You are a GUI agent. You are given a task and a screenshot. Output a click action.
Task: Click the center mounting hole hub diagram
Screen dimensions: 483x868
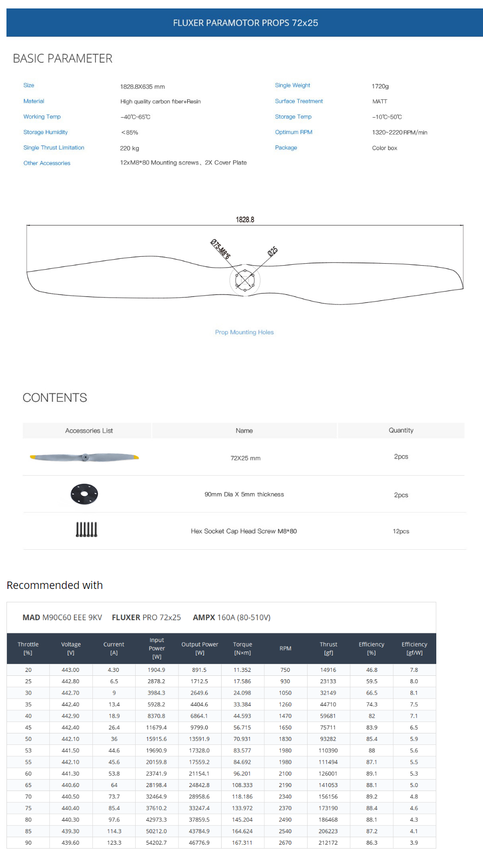[x=244, y=281]
